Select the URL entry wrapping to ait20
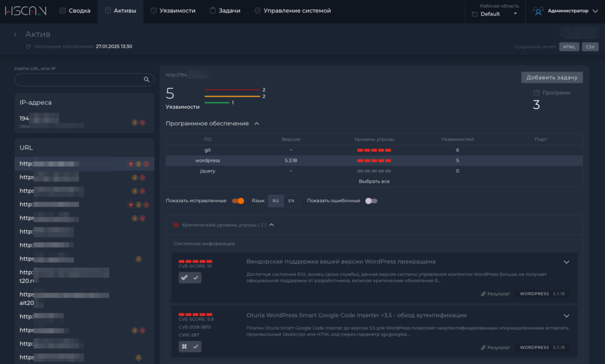605x364 pixels. pyautogui.click(x=84, y=298)
